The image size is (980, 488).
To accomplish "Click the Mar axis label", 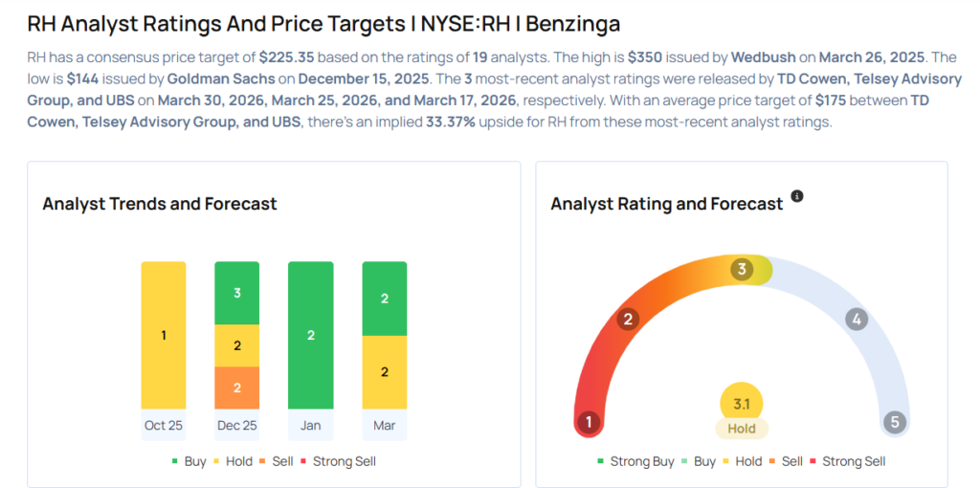I will (x=385, y=426).
